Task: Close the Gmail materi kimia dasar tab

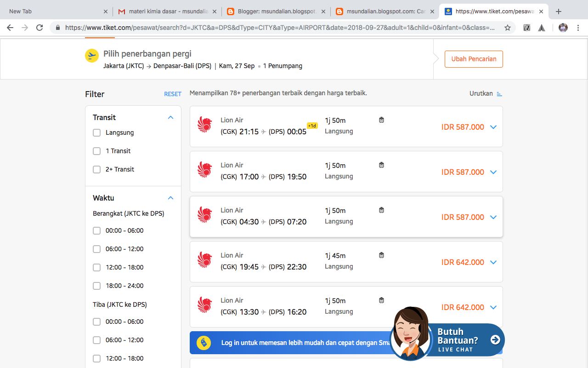Action: click(x=214, y=11)
